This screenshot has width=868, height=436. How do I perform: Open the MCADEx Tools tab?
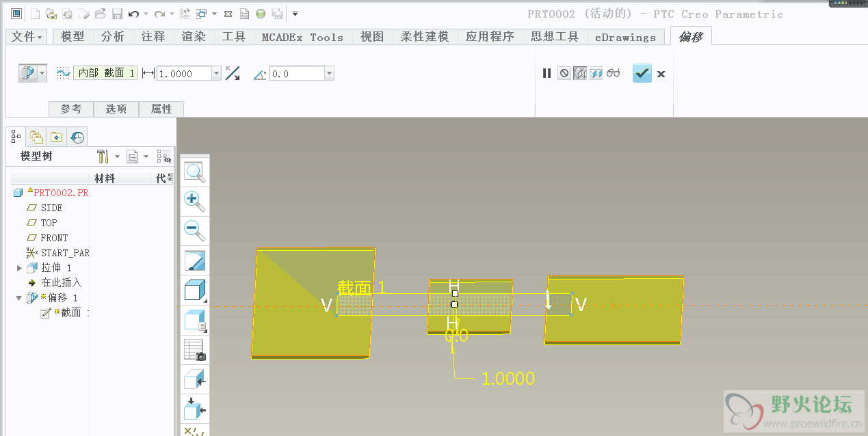(x=302, y=37)
